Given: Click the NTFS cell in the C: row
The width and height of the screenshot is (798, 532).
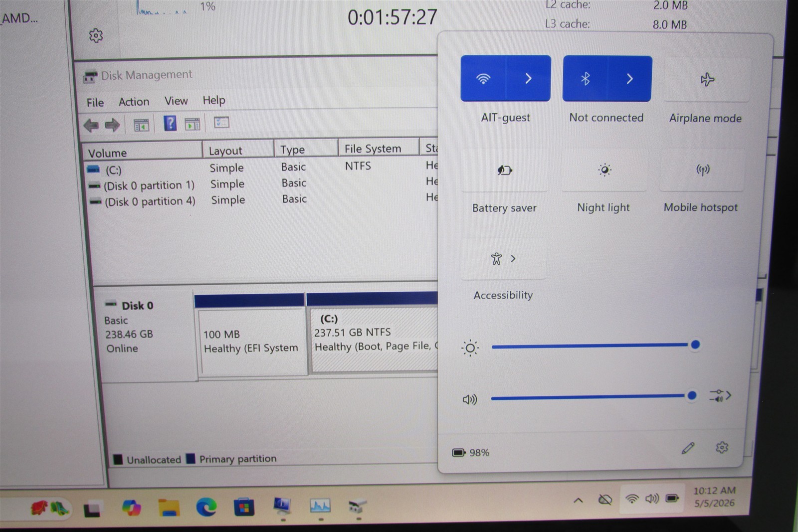Looking at the screenshot, I should 358,166.
